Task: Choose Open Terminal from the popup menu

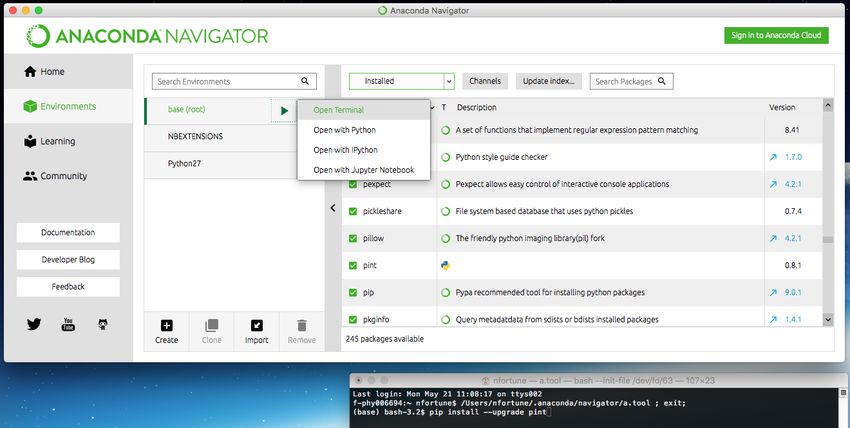Action: tap(364, 110)
